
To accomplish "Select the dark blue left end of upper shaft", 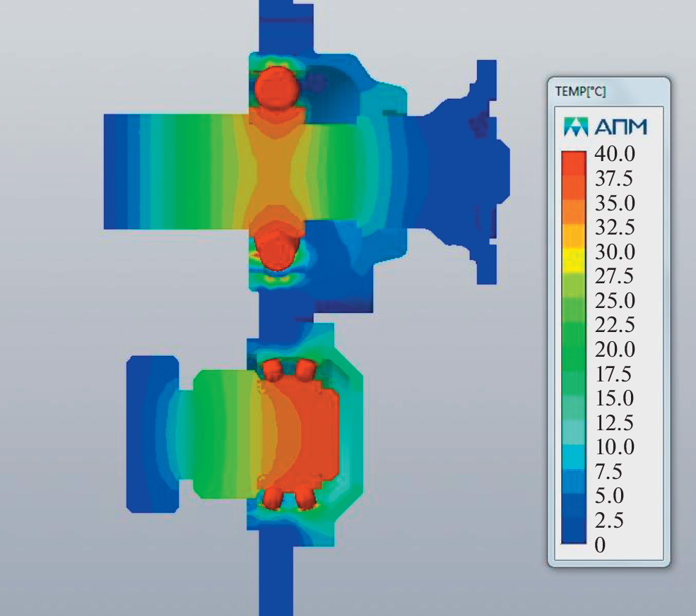I will click(120, 171).
